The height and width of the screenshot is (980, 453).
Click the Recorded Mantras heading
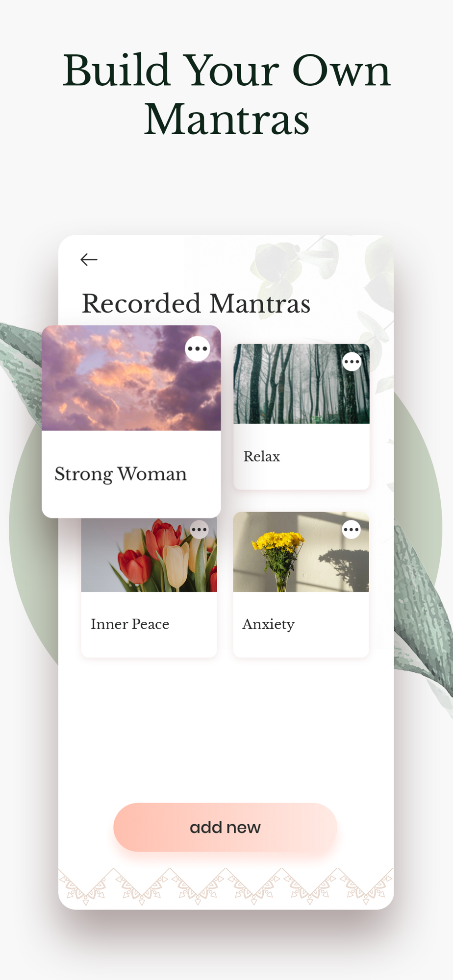(x=196, y=303)
